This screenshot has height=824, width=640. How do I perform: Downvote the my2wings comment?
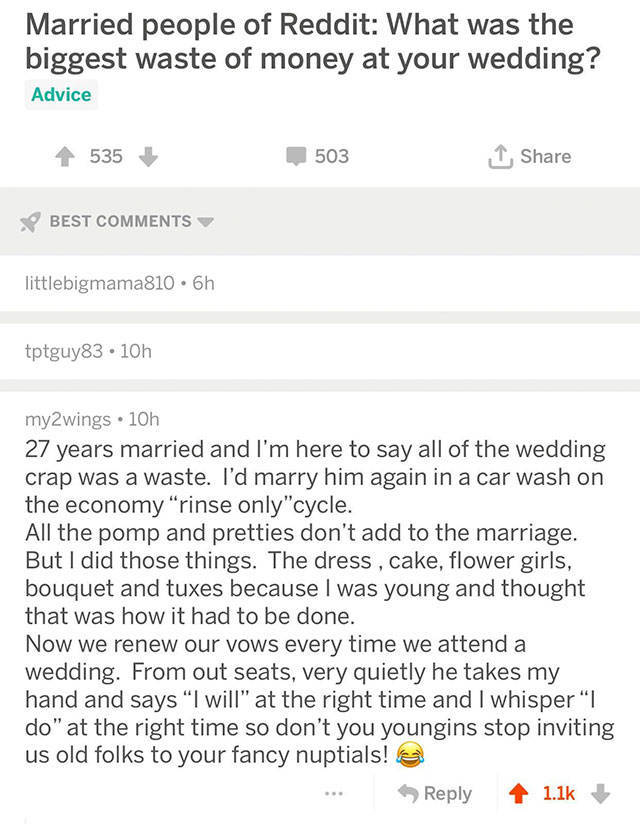click(x=600, y=792)
